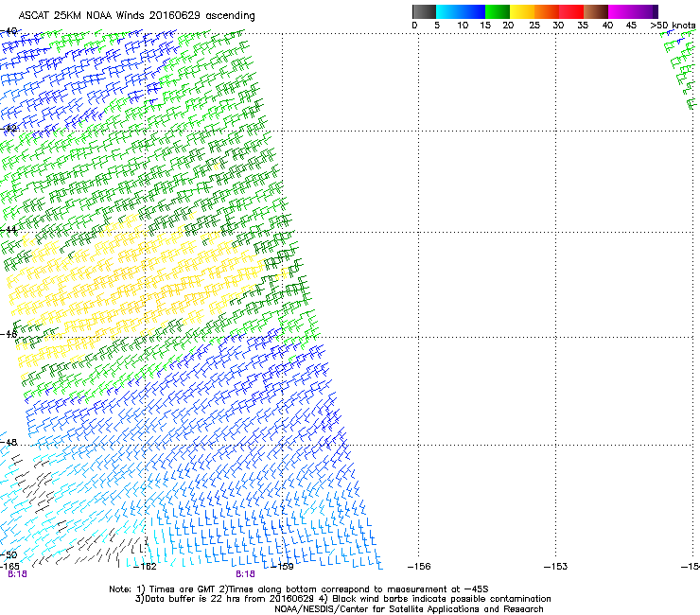Click the -159 longitude axis label

[283, 567]
